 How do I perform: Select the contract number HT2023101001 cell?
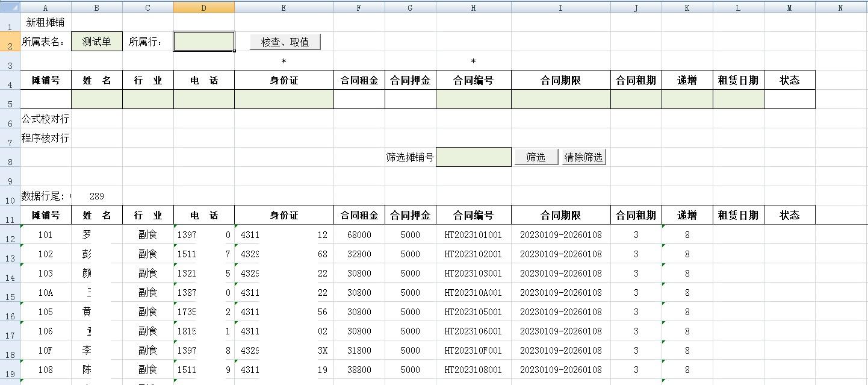click(473, 234)
